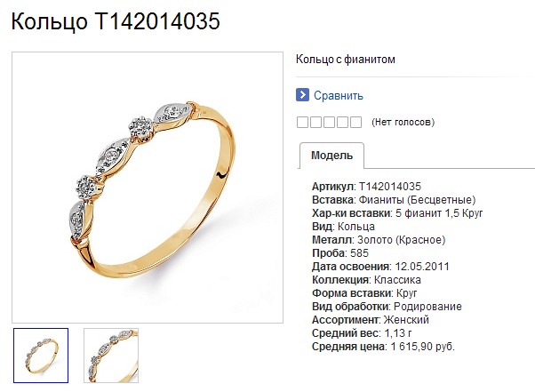Click the Артикул T142014035 line
Image resolution: width=535 pixels, height=392 pixels.
coord(366,187)
